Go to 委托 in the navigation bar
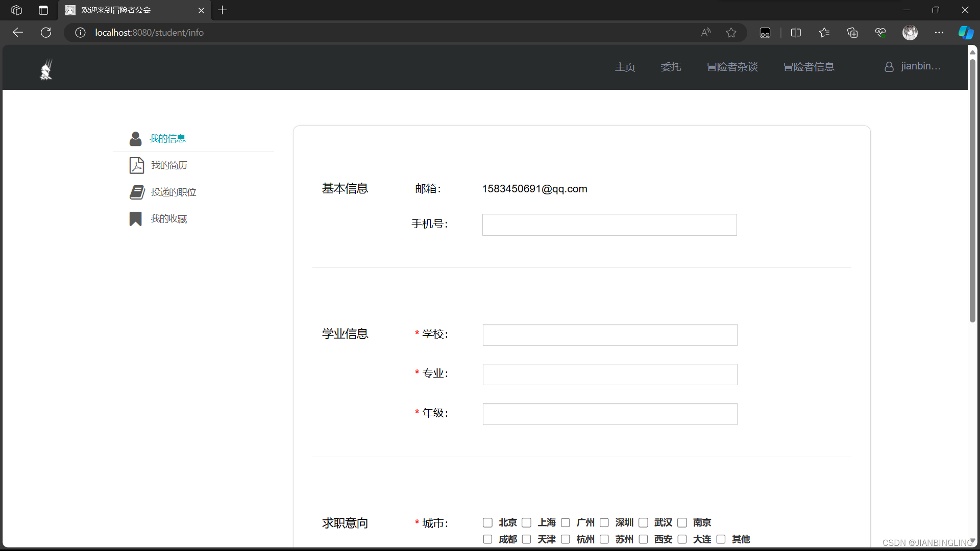This screenshot has width=980, height=551. (x=671, y=67)
